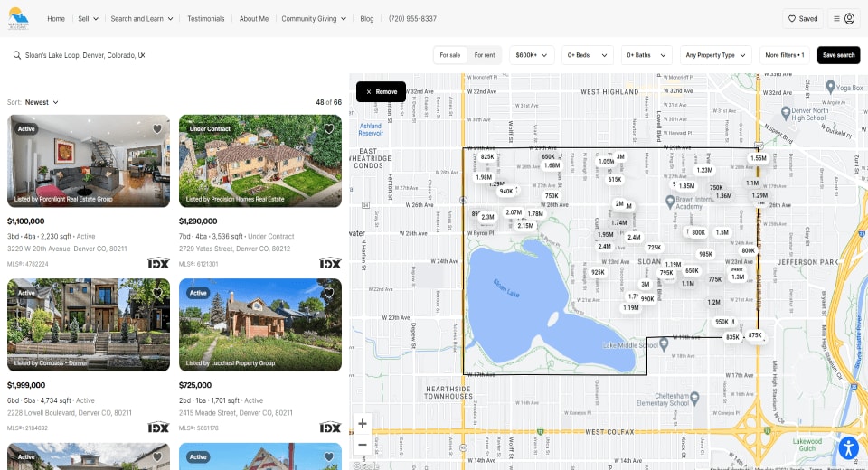
Task: Open the 0+ Baths dropdown
Action: tap(646, 55)
